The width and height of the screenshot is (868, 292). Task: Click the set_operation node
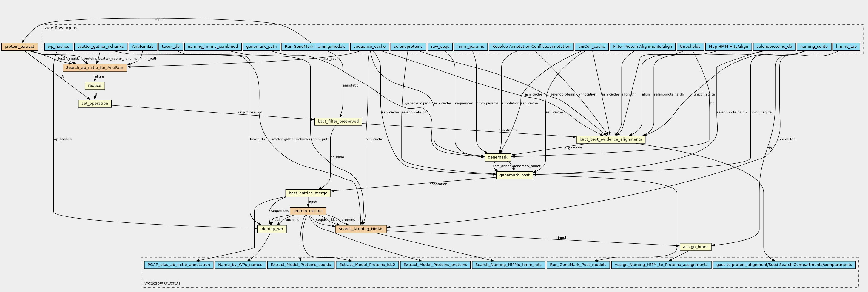pyautogui.click(x=95, y=104)
